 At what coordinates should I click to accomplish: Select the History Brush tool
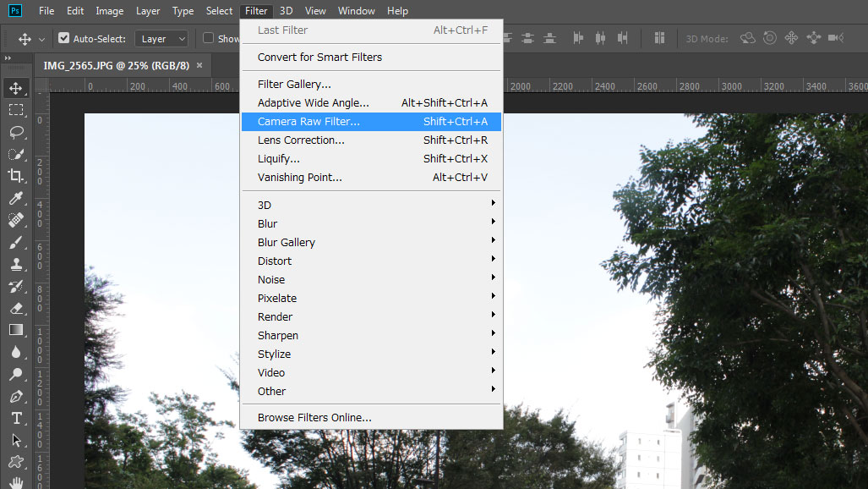[16, 286]
